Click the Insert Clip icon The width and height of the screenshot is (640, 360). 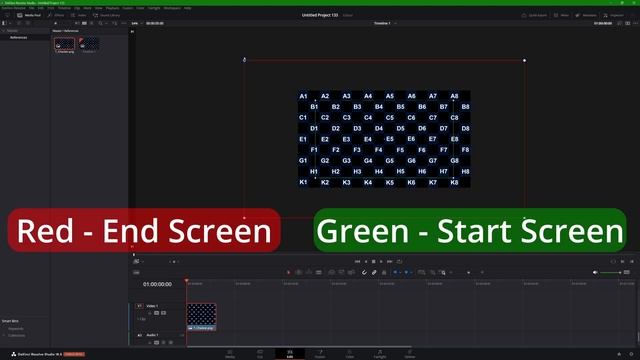point(331,272)
